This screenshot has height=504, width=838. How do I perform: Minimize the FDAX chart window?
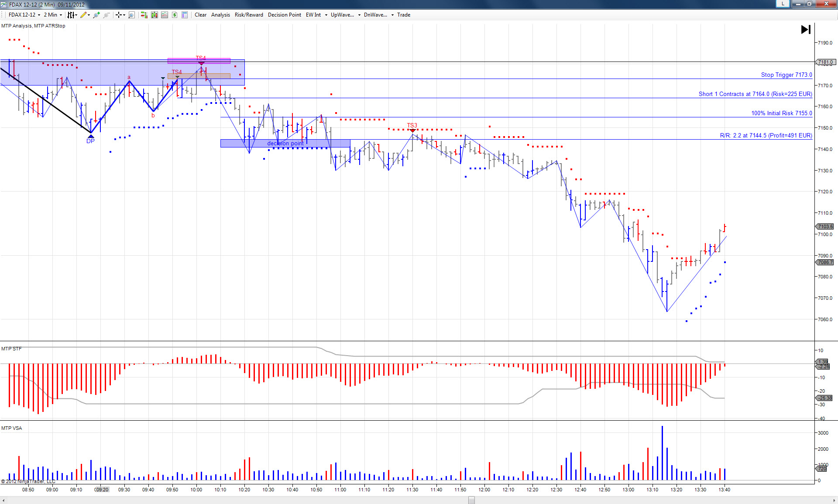pos(798,4)
